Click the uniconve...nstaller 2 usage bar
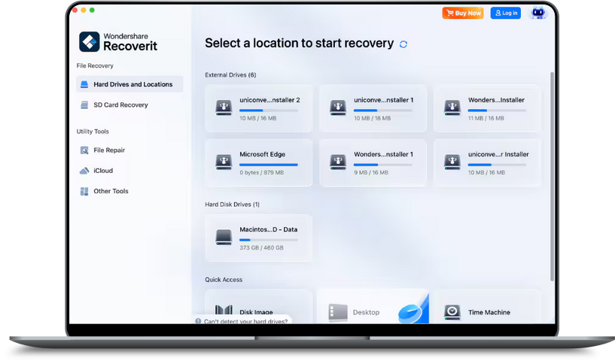The height and width of the screenshot is (364, 615). point(269,111)
